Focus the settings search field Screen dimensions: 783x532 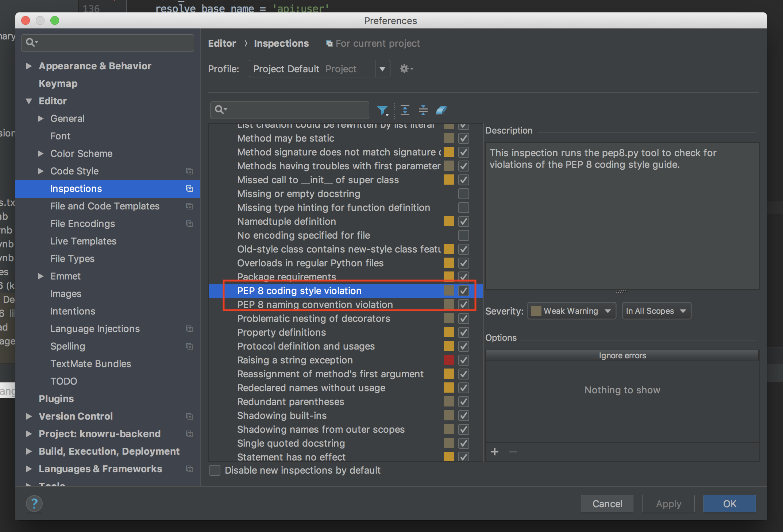108,43
